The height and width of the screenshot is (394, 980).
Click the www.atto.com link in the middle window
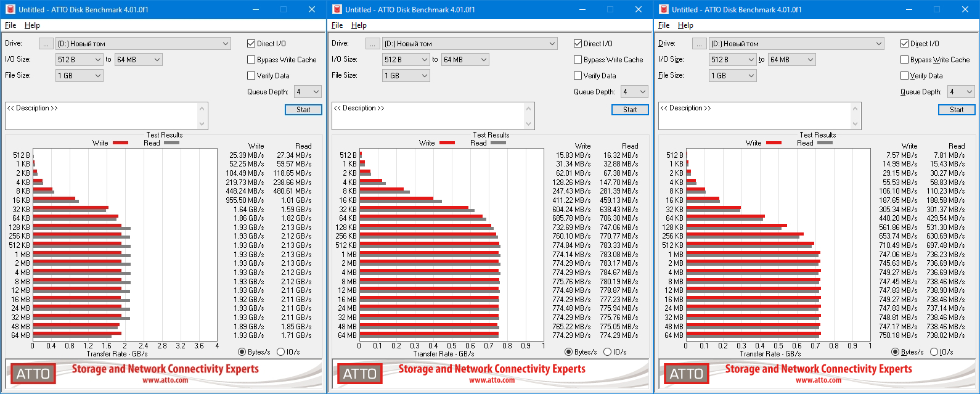(492, 380)
